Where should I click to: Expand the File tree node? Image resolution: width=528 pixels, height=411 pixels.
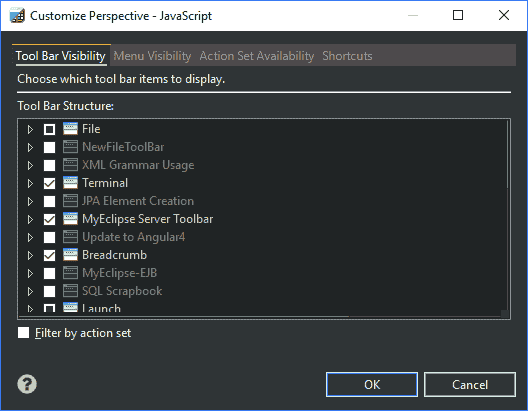[x=30, y=129]
